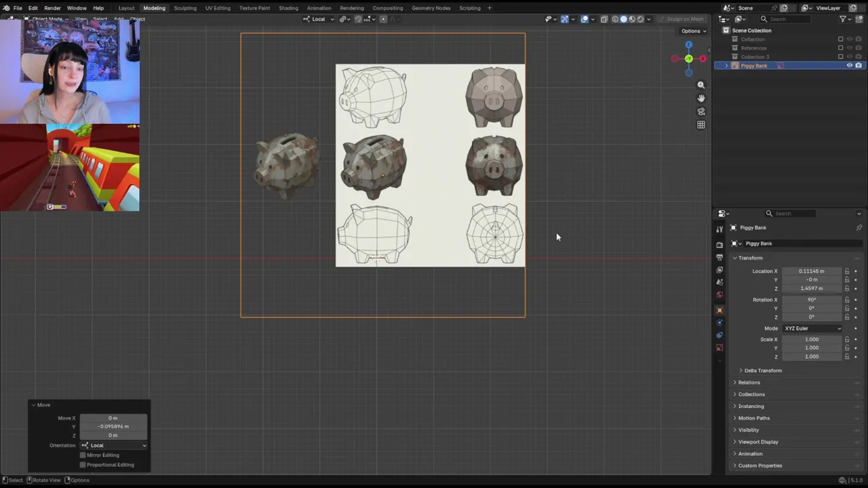Hide Piggy Bank using its eye icon
Viewport: 868px width, 488px height.
click(849, 66)
